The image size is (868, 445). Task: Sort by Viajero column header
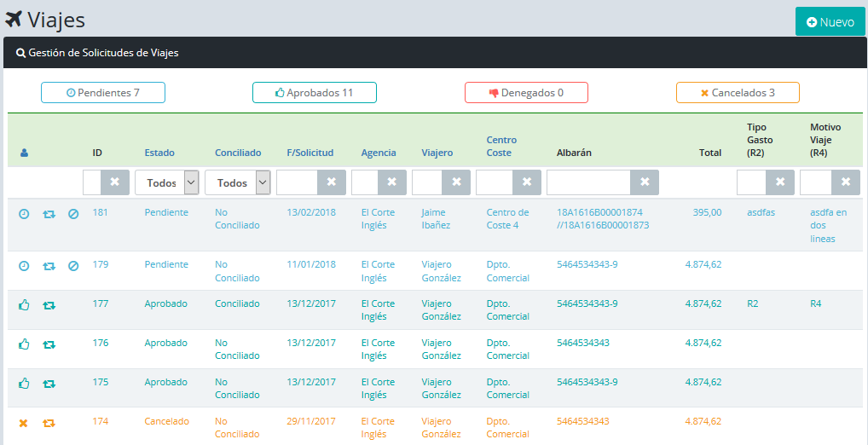tap(437, 153)
